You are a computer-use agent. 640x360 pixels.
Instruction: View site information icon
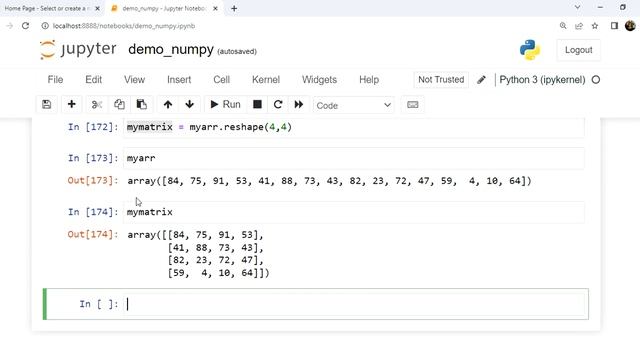pos(45,26)
